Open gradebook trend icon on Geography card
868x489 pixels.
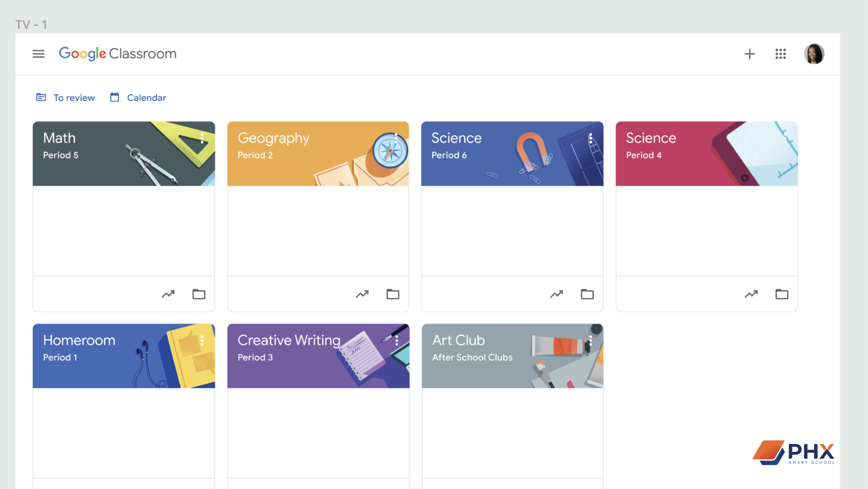(x=362, y=294)
